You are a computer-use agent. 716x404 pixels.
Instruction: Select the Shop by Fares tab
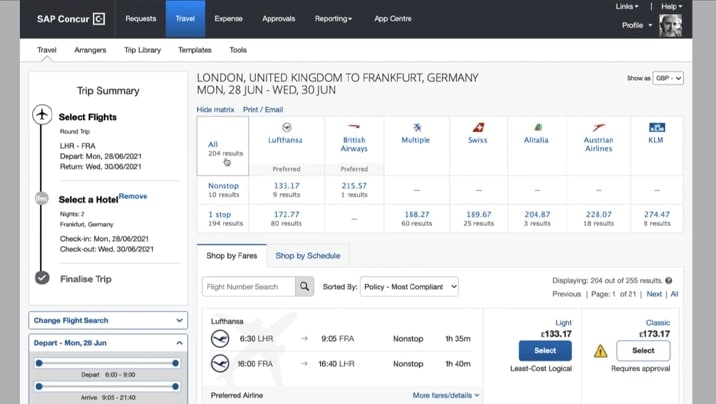232,256
